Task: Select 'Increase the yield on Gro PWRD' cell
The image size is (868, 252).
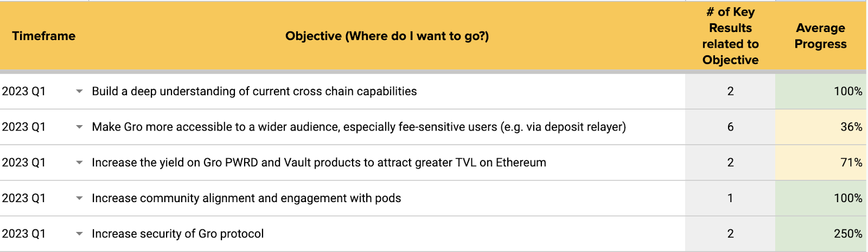Action: 387,163
